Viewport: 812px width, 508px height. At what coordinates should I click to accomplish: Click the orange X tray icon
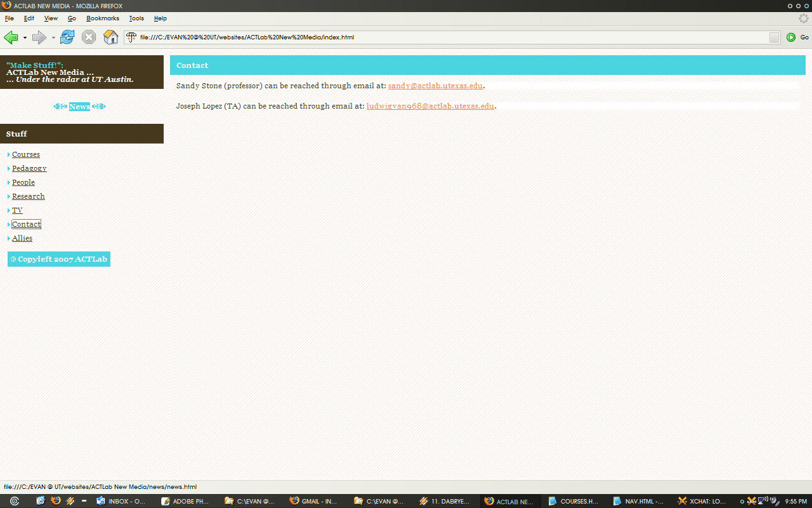[752, 501]
